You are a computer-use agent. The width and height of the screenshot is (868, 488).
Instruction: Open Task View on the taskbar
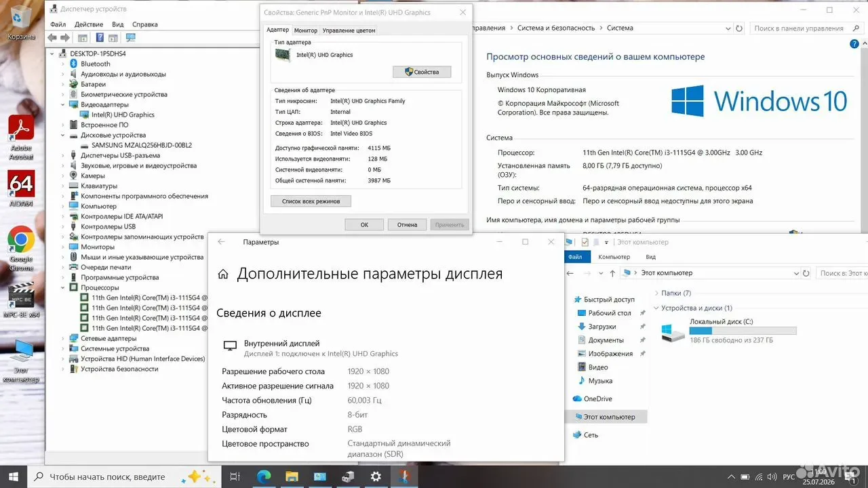(235, 476)
